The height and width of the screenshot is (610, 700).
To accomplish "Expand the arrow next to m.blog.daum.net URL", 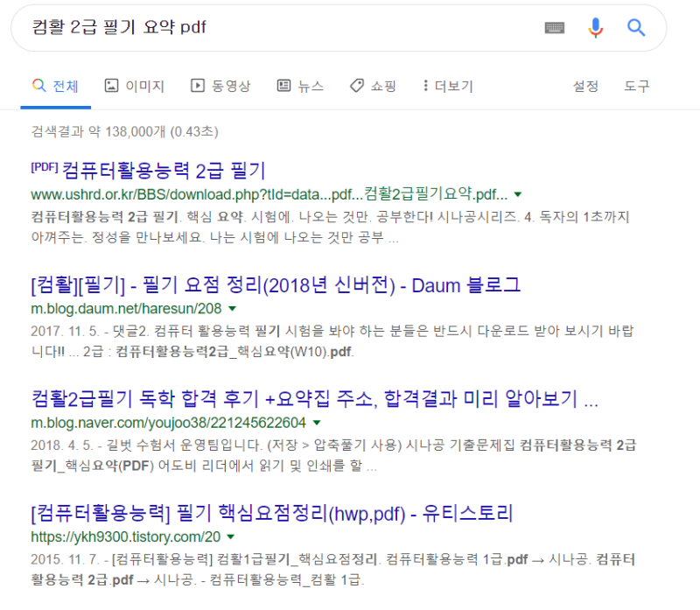I will pos(232,309).
